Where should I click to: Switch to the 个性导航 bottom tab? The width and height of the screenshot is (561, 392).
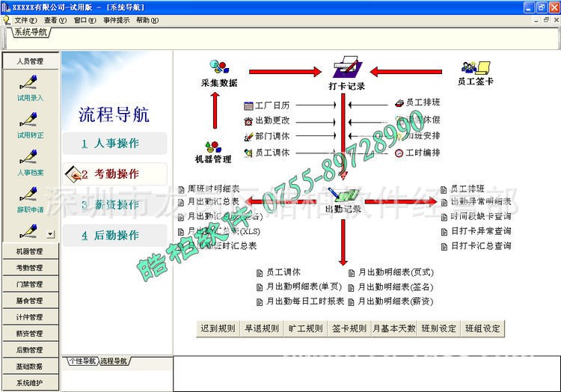click(81, 361)
